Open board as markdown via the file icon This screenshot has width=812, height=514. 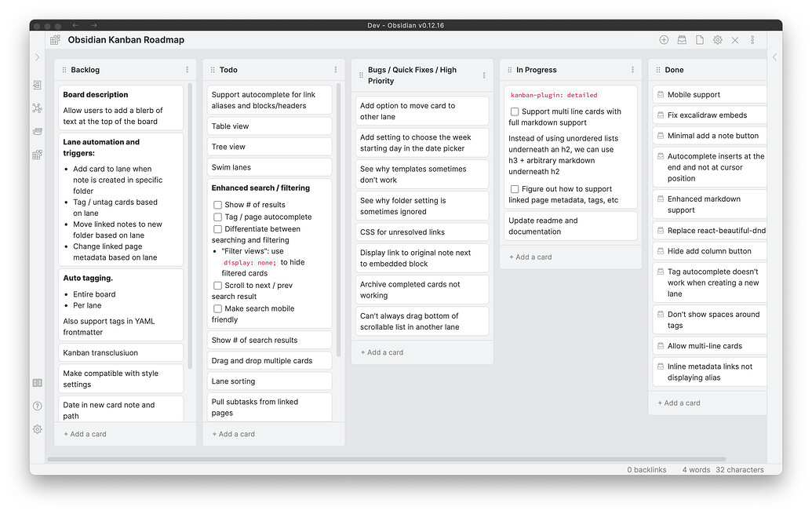pos(700,40)
